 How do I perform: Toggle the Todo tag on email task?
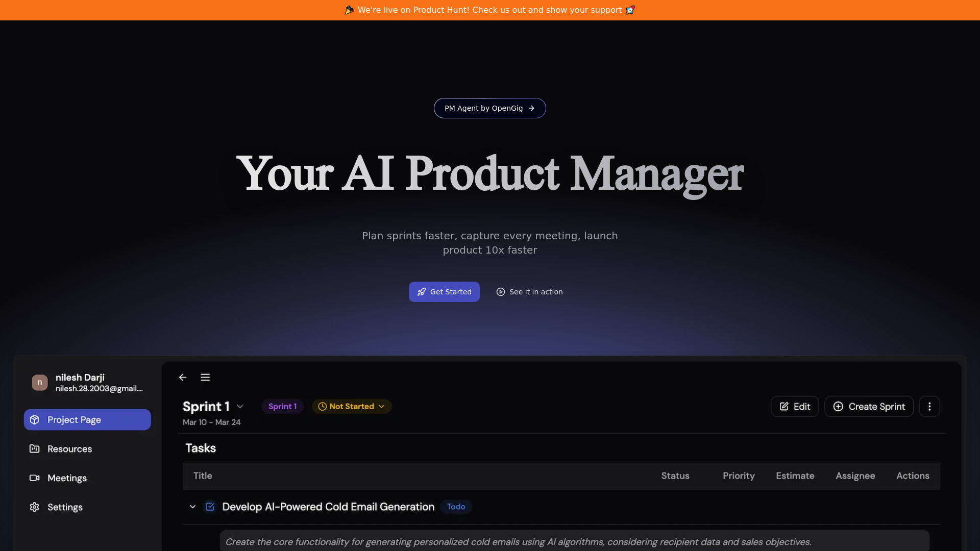(456, 507)
